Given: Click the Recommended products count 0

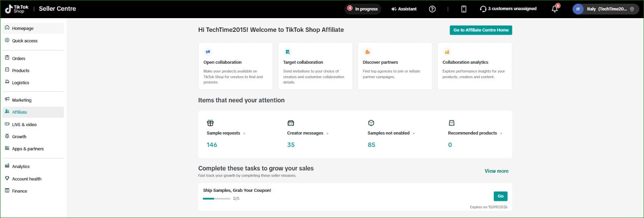Looking at the screenshot, I should coord(450,145).
